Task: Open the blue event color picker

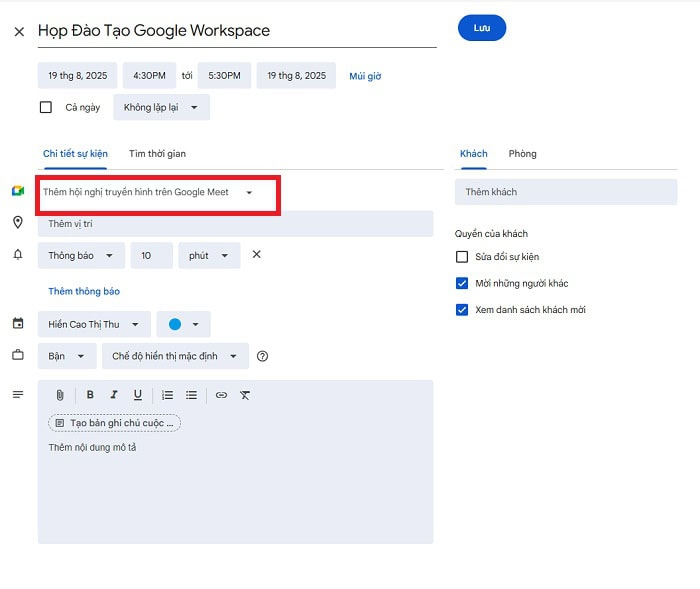Action: [184, 324]
